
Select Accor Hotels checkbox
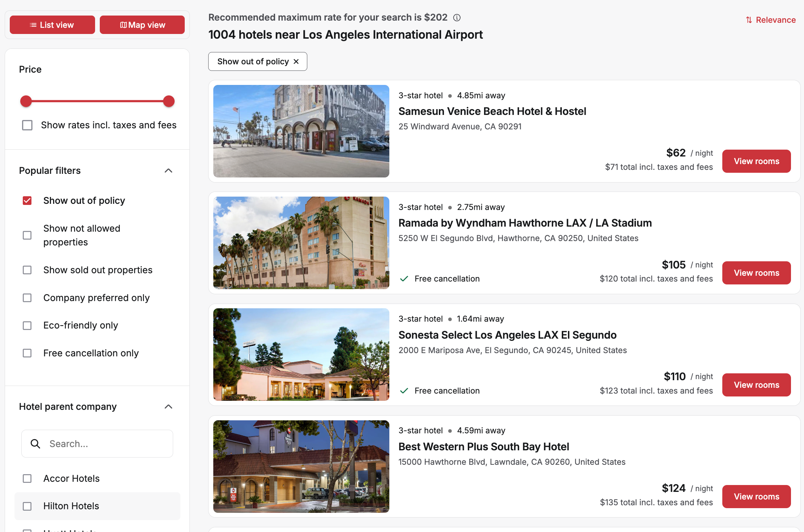(27, 479)
